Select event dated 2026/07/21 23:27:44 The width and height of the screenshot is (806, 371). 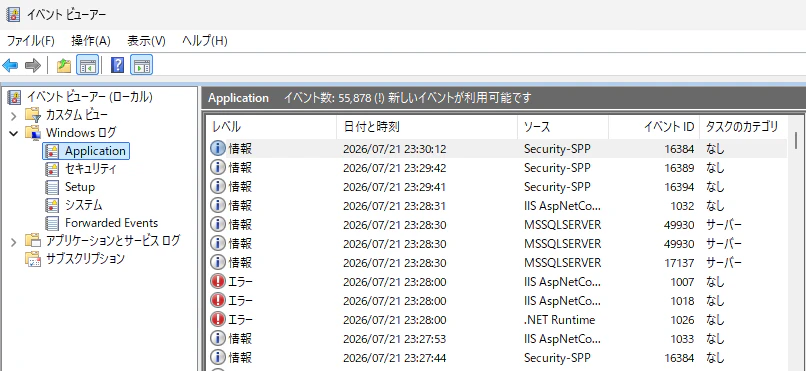tap(497, 357)
